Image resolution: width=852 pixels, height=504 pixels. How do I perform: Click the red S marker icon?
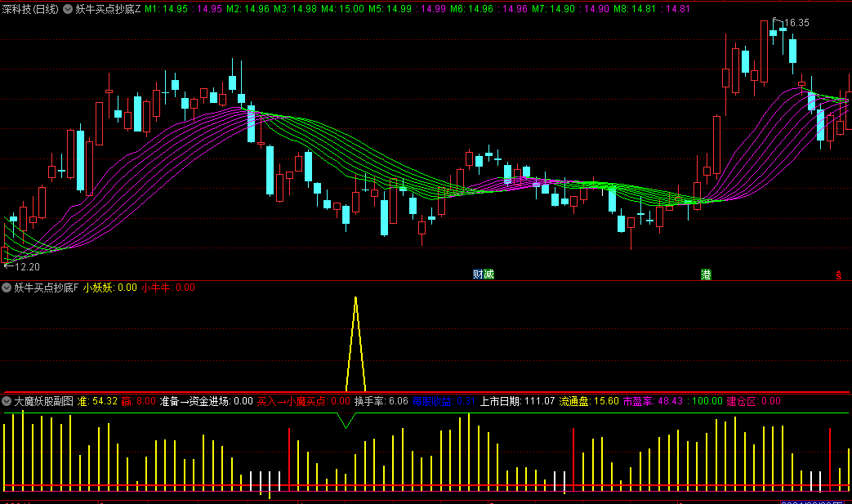838,275
